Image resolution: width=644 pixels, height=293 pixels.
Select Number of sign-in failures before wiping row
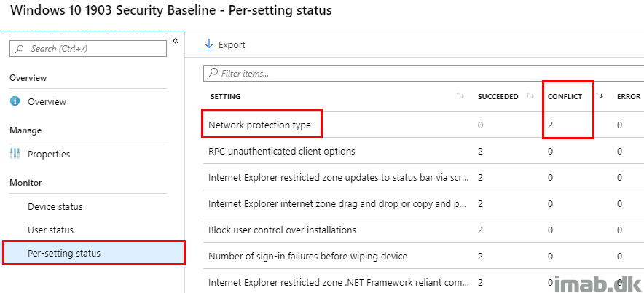[x=423, y=256]
